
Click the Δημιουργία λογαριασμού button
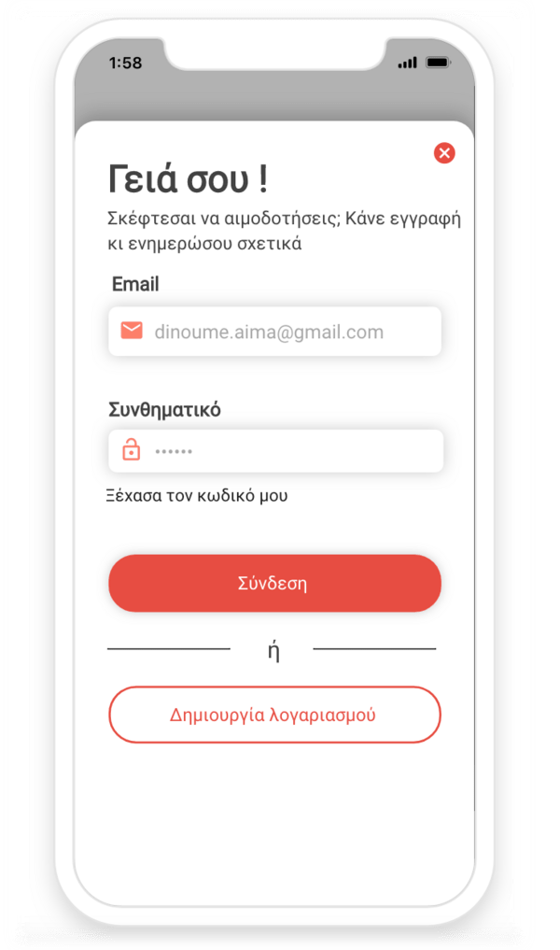274,715
